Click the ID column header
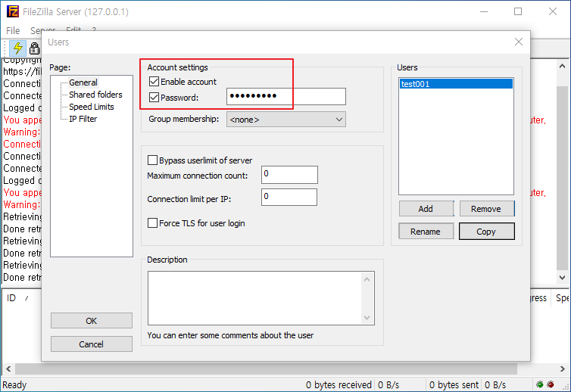This screenshot has height=392, width=571. [11, 297]
